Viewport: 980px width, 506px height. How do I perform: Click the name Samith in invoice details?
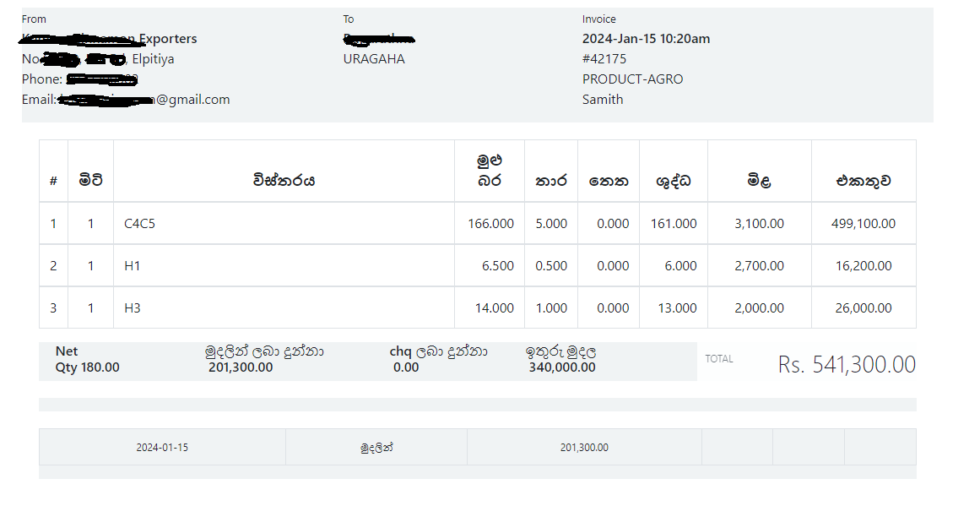[603, 100]
